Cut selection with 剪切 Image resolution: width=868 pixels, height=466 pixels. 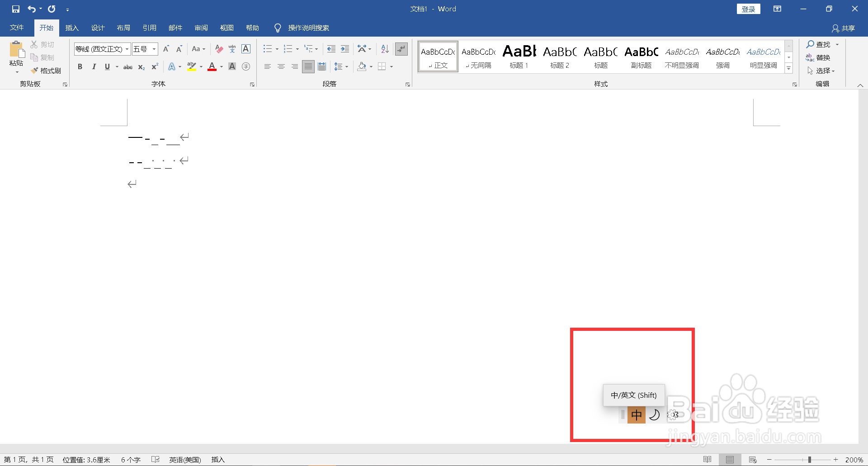(x=42, y=44)
